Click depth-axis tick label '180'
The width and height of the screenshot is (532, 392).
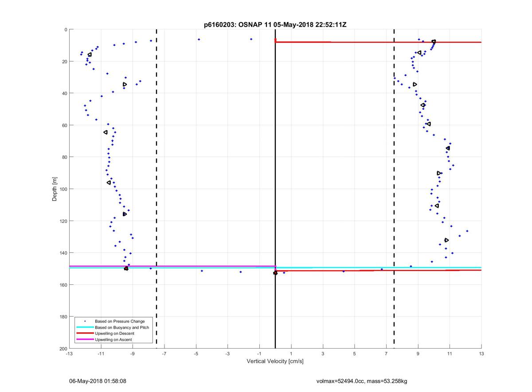click(x=63, y=317)
